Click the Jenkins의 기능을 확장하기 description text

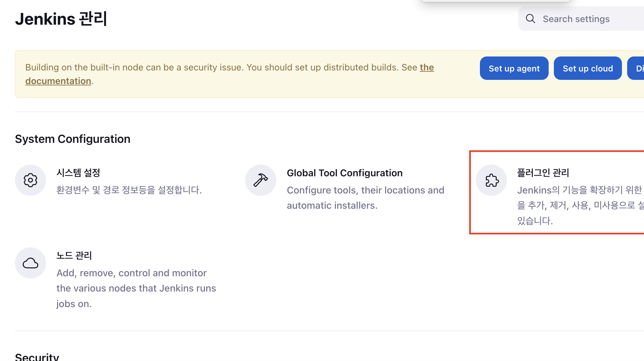[x=579, y=205]
